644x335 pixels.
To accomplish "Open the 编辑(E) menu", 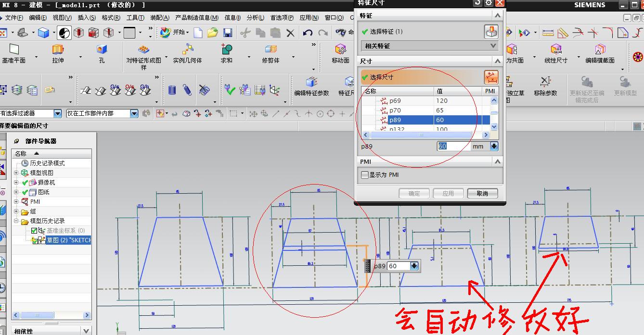I will [38, 18].
